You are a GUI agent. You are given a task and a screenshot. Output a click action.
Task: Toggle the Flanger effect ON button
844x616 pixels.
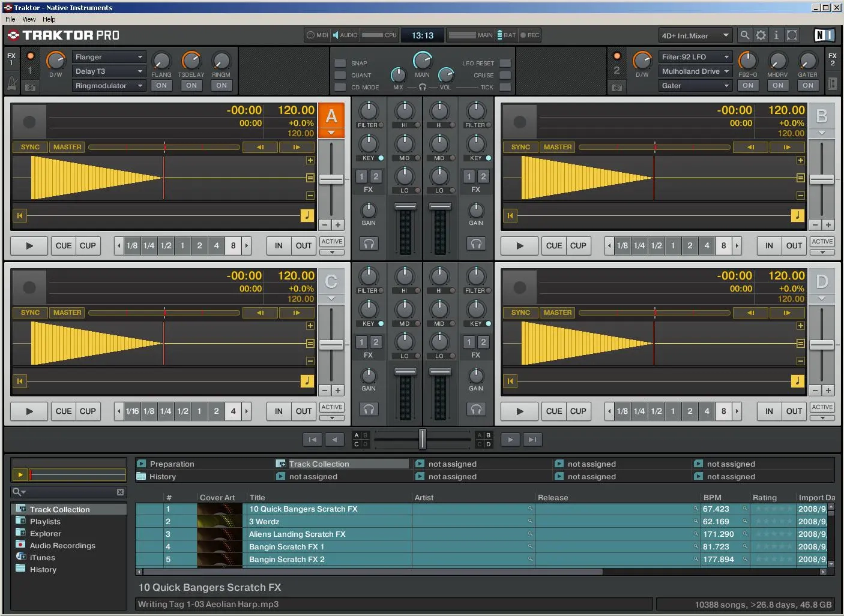click(x=161, y=85)
